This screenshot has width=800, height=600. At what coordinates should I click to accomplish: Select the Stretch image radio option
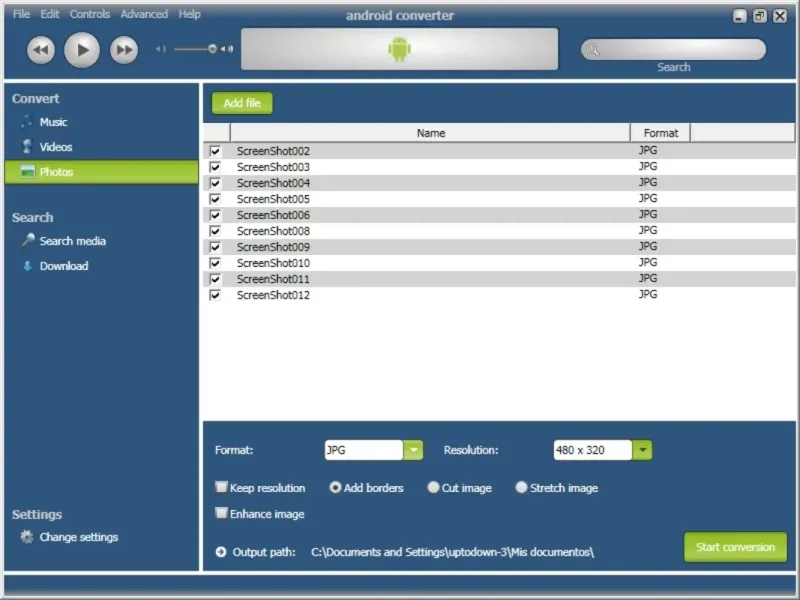point(521,487)
